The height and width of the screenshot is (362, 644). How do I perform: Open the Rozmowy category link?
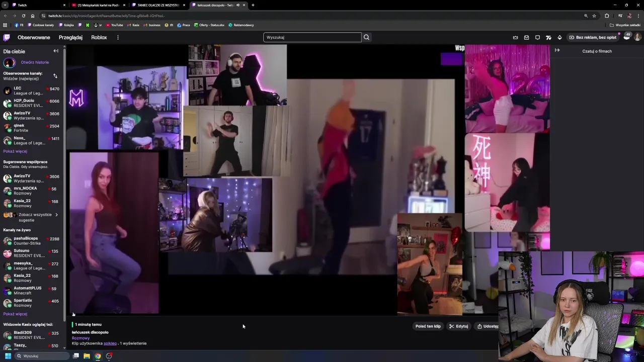[80, 338]
